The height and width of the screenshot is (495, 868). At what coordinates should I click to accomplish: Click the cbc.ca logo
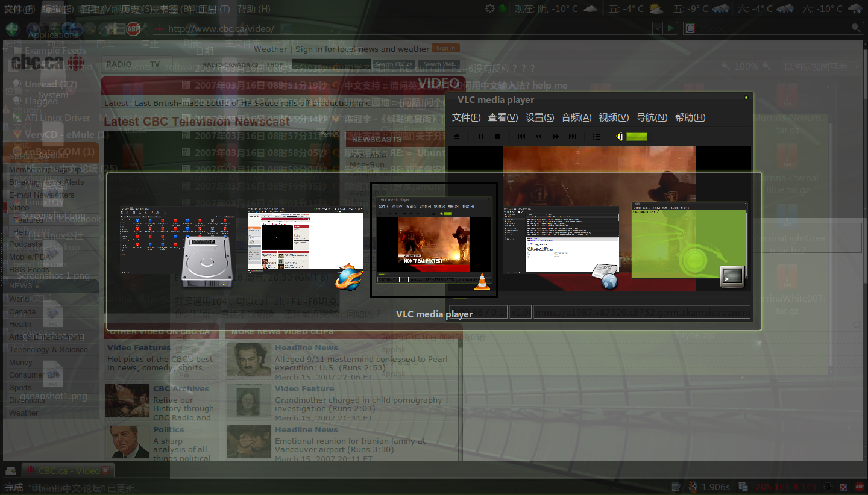[48, 62]
